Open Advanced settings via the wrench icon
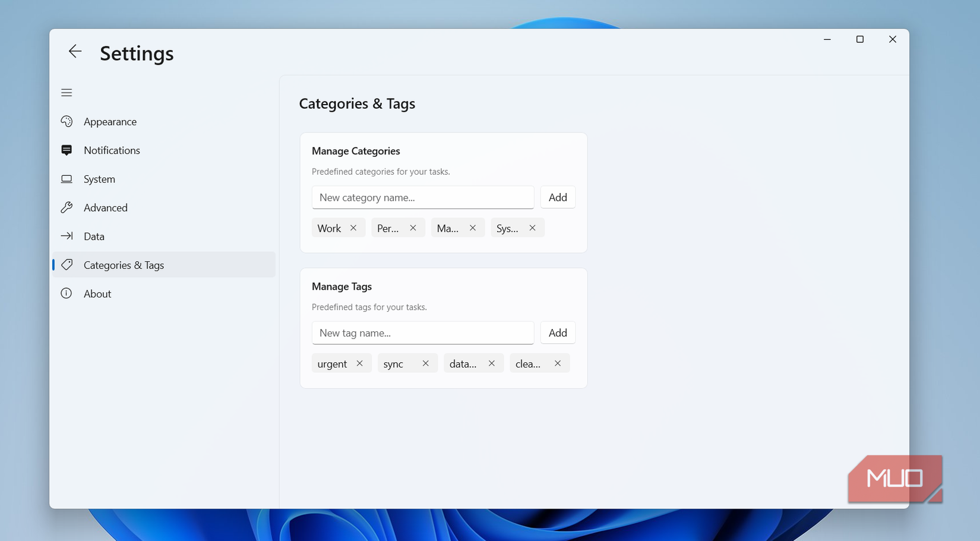 pos(67,207)
